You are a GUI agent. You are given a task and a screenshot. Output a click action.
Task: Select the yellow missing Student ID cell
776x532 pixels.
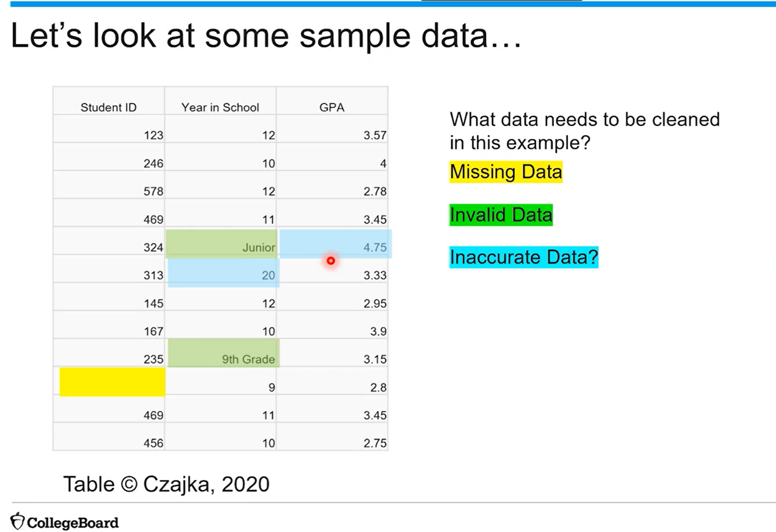click(x=113, y=382)
